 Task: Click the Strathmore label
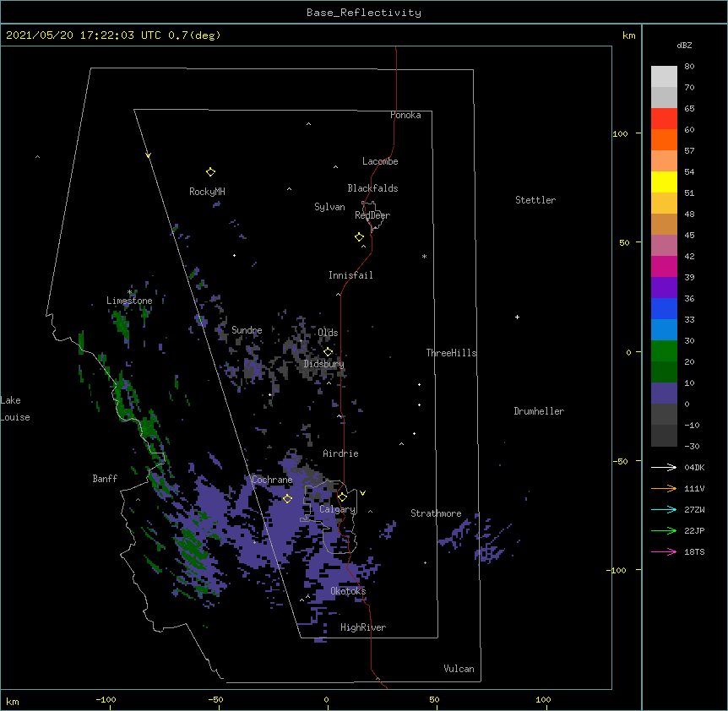coord(436,513)
